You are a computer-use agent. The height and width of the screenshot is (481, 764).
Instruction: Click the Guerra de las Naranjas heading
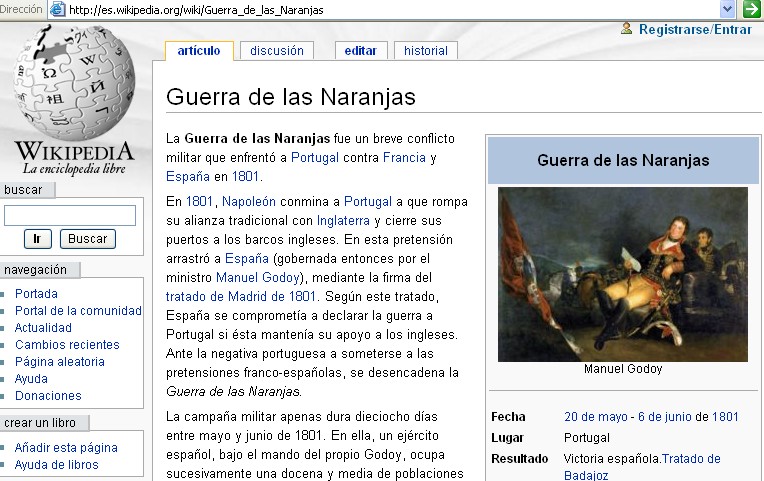tap(291, 96)
